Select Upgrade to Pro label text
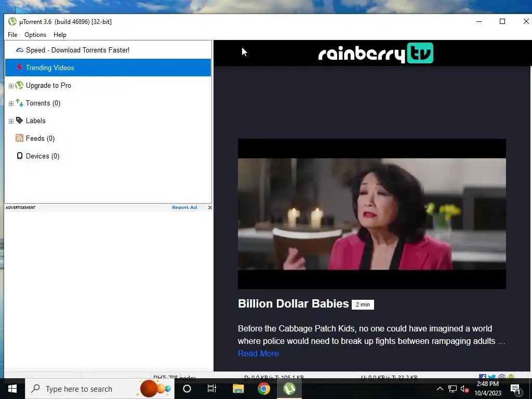The width and height of the screenshot is (532, 399). (x=48, y=86)
